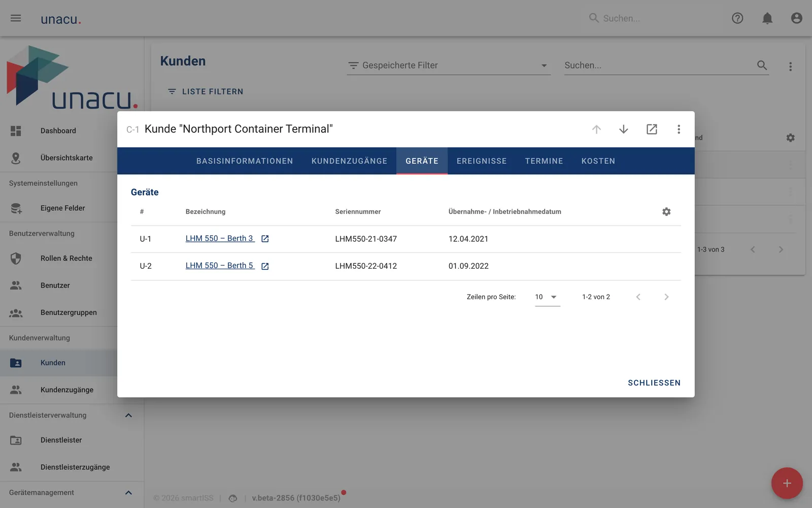Open Kunden list column settings gear
Viewport: 812px width, 508px height.
pos(790,138)
